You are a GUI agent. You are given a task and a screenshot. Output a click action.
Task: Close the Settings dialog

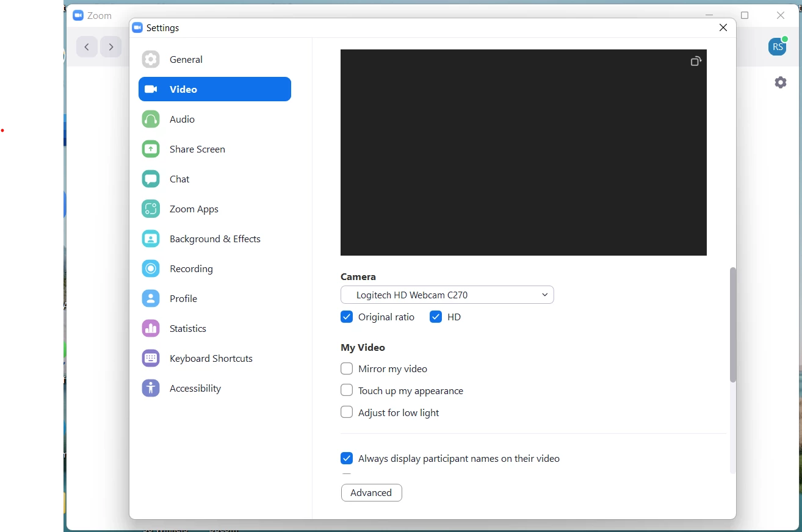pos(723,28)
